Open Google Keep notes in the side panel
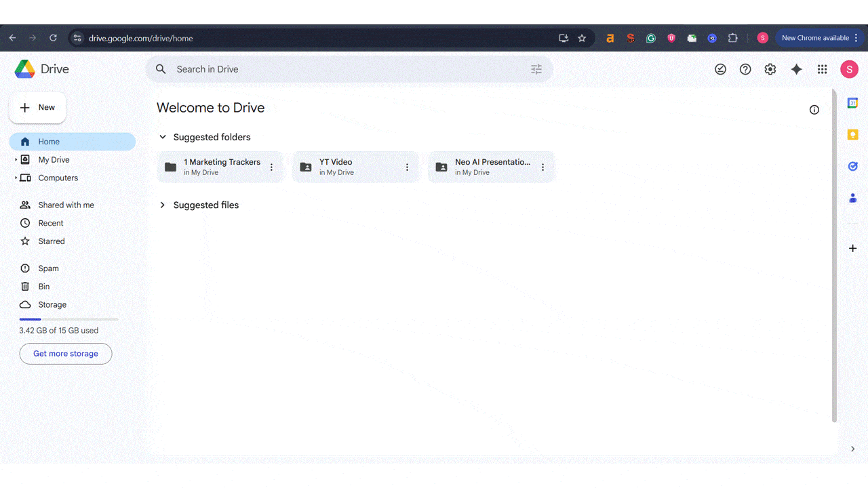Screen dimensions: 868x488 852,135
